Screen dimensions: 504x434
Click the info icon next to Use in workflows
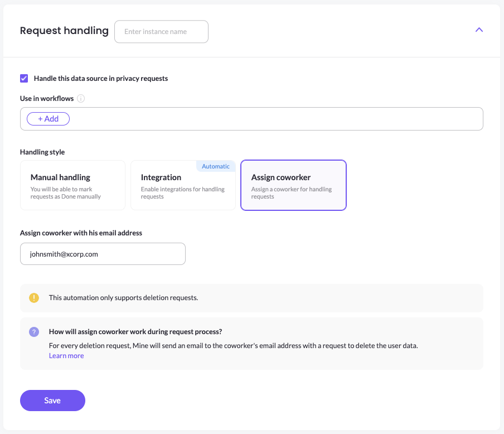pos(81,98)
